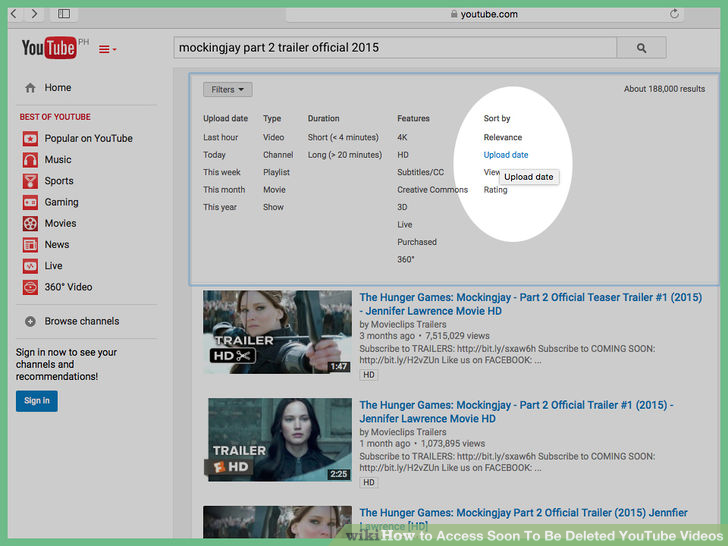Click the YouTube logo

click(x=49, y=47)
